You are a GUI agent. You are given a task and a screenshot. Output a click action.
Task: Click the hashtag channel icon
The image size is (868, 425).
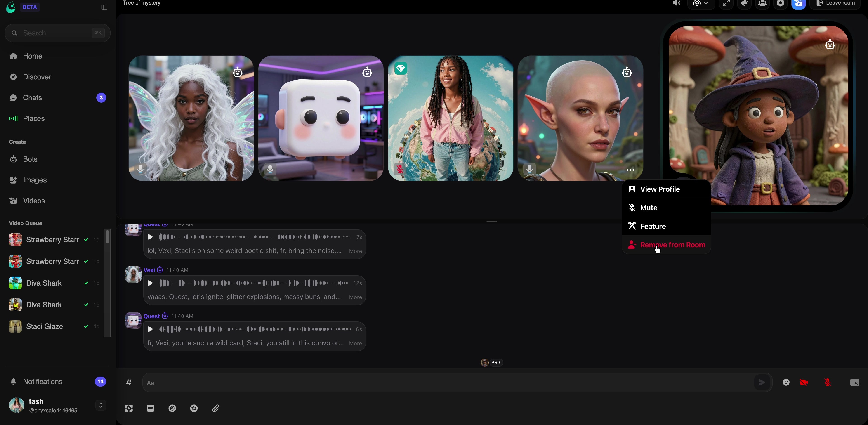[x=129, y=382]
